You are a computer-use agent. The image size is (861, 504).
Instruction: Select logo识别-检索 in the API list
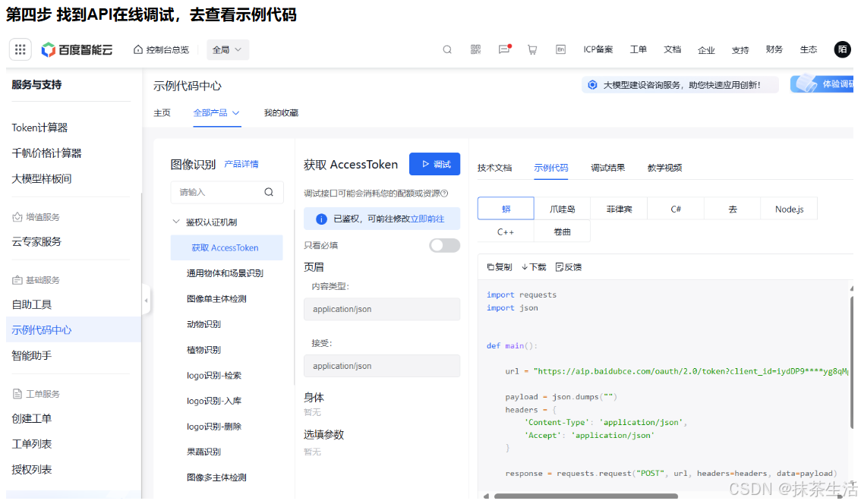[x=213, y=376]
